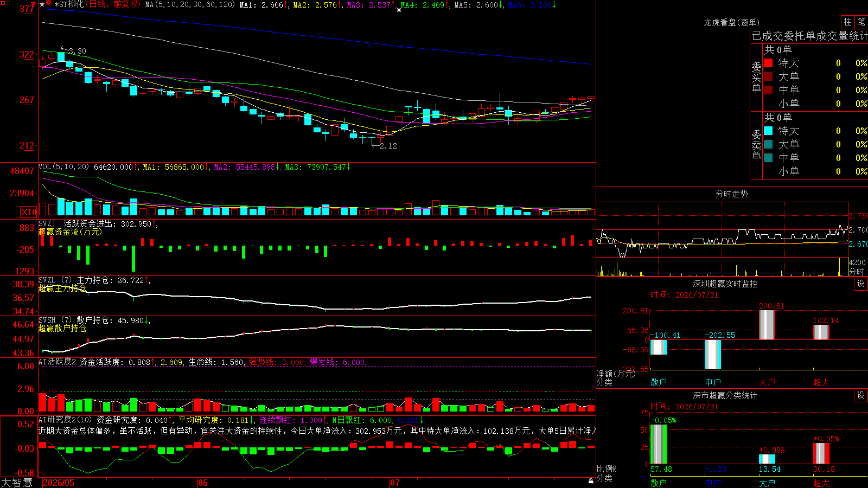Click the 超大 102.14 bar in realtime monitor
The height and width of the screenshot is (488, 868).
tap(821, 332)
